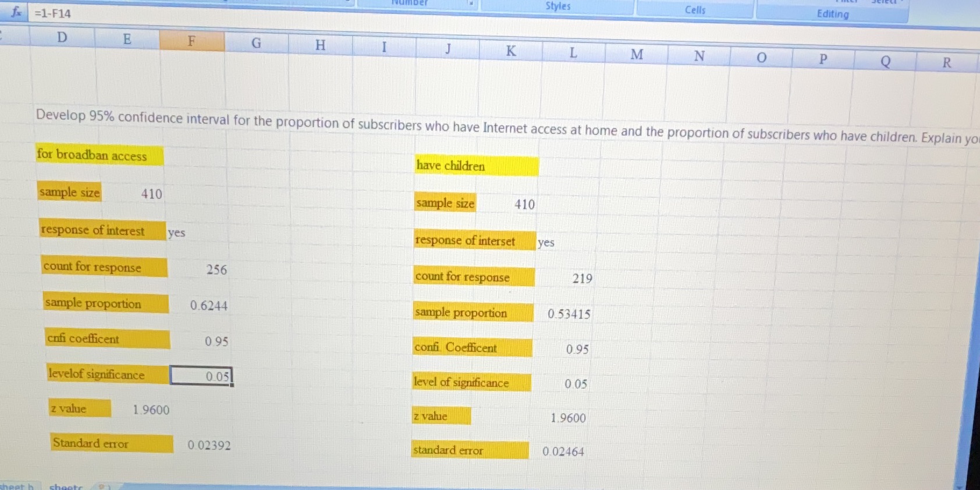Select highlighted column F header
980x490 pixels.
(x=191, y=41)
